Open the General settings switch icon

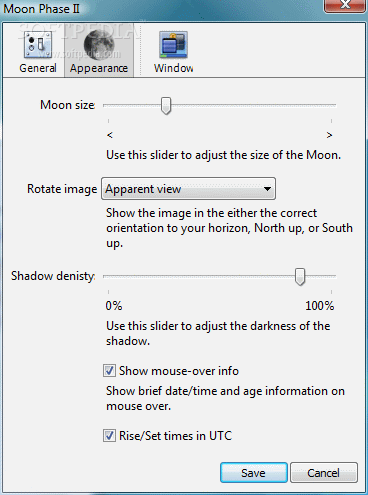tap(38, 44)
